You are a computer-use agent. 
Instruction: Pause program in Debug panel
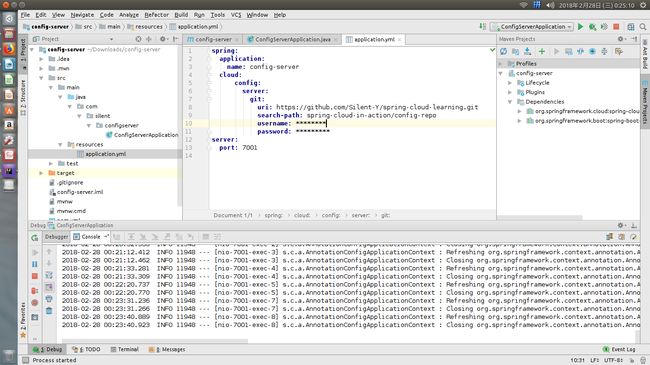[x=35, y=264]
